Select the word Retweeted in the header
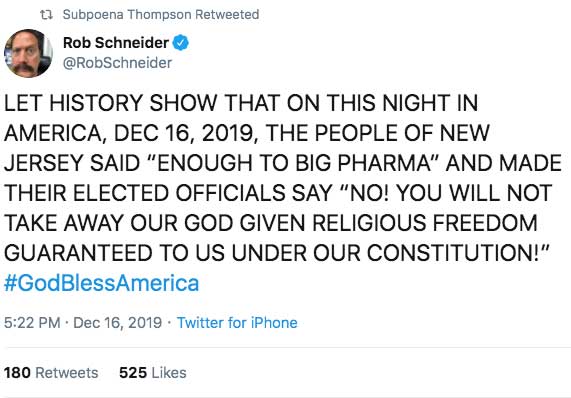This screenshot has height=398, width=571. tap(227, 15)
